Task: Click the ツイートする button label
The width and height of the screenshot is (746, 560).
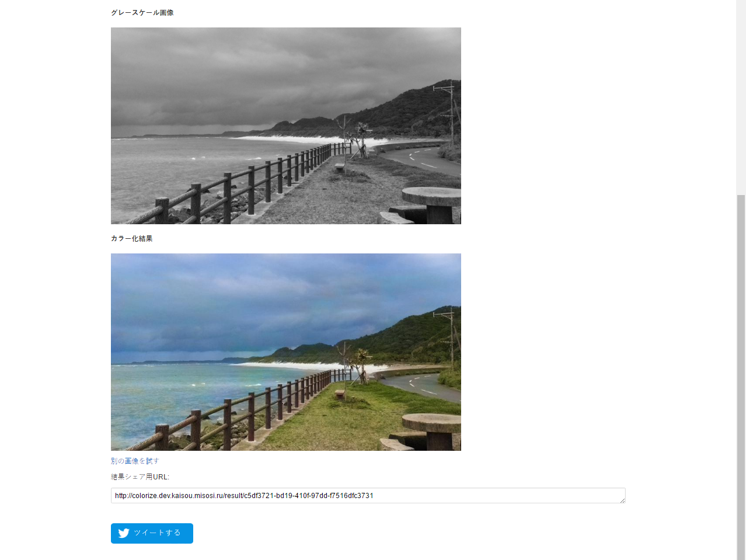Action: tap(157, 533)
